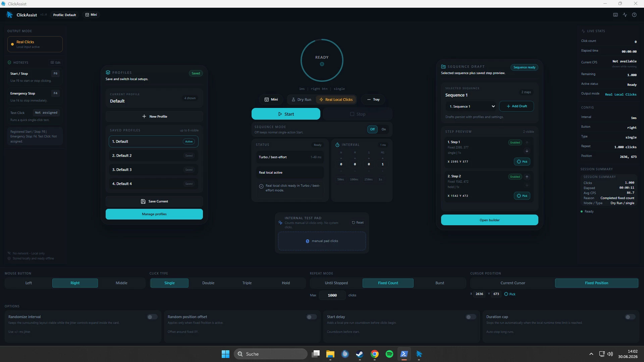Set repeat mode to Burst
This screenshot has width=644, height=362.
440,283
